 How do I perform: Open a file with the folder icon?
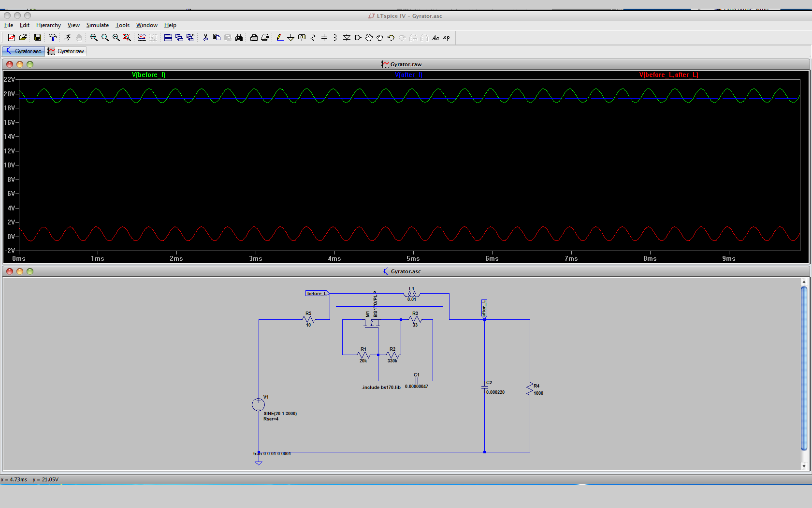coord(23,38)
